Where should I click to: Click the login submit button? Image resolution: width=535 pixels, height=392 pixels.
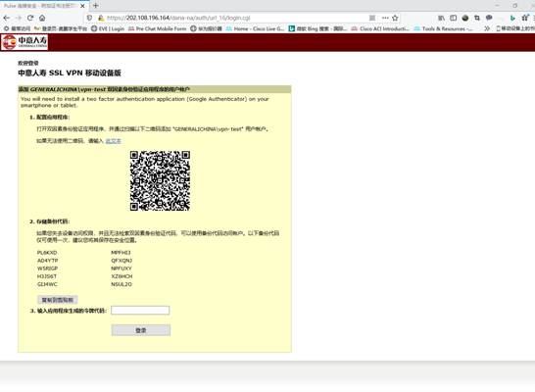140,330
